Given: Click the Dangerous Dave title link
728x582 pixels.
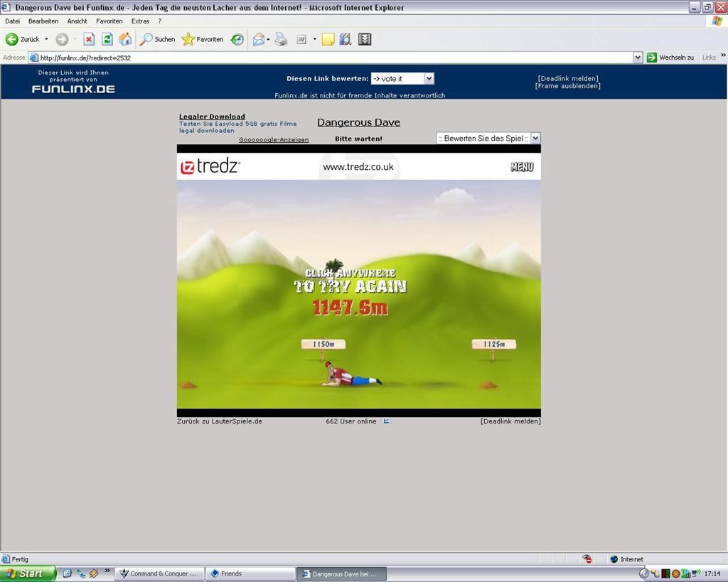Looking at the screenshot, I should 358,122.
